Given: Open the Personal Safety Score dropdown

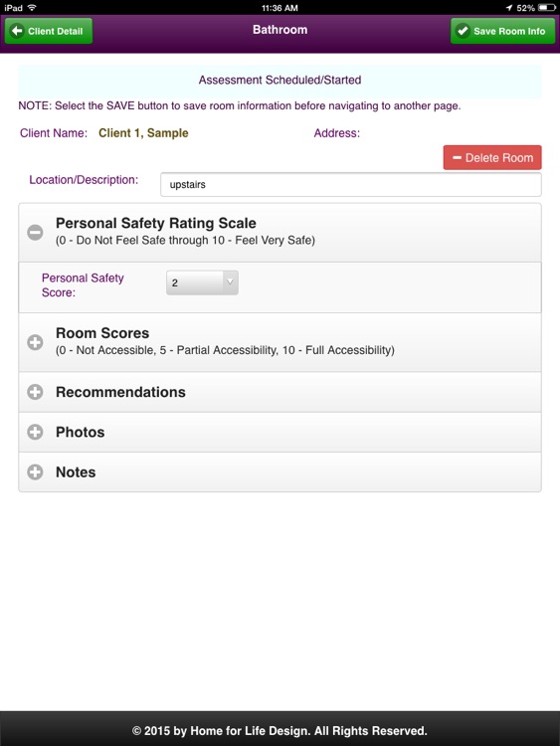Looking at the screenshot, I should 202,282.
